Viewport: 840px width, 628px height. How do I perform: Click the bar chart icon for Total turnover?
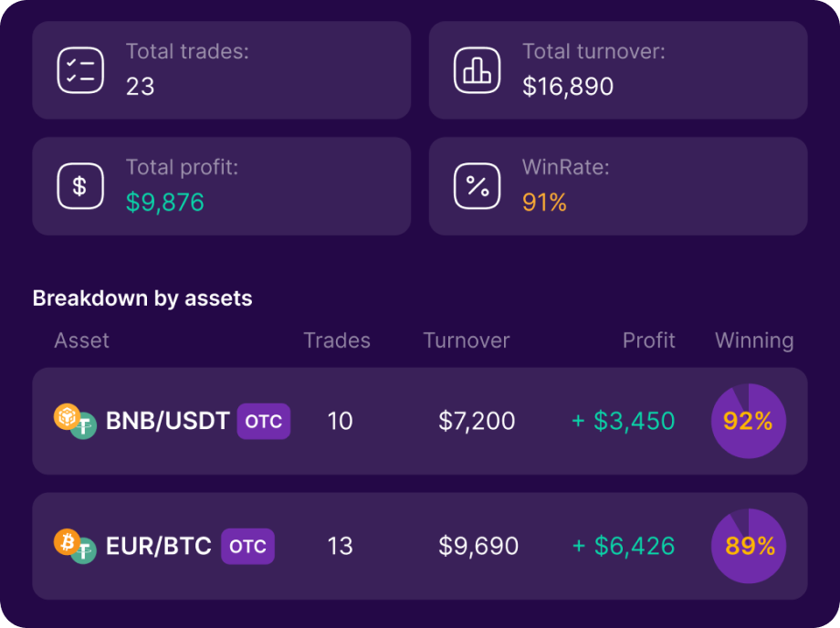click(477, 70)
